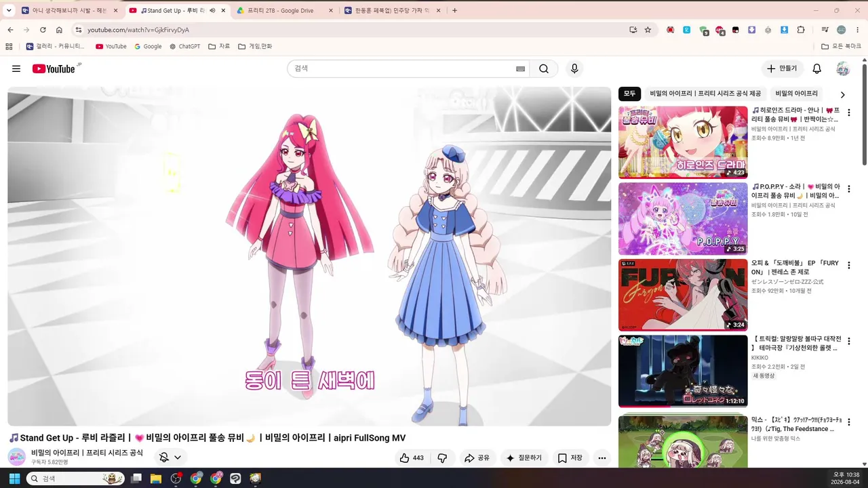
Task: Open the 1:12:10 트릭컬 video thumbnail
Action: (683, 371)
